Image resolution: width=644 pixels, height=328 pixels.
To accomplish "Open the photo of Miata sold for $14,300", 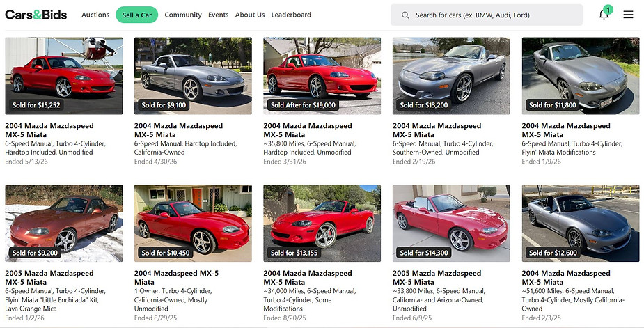I will click(451, 223).
